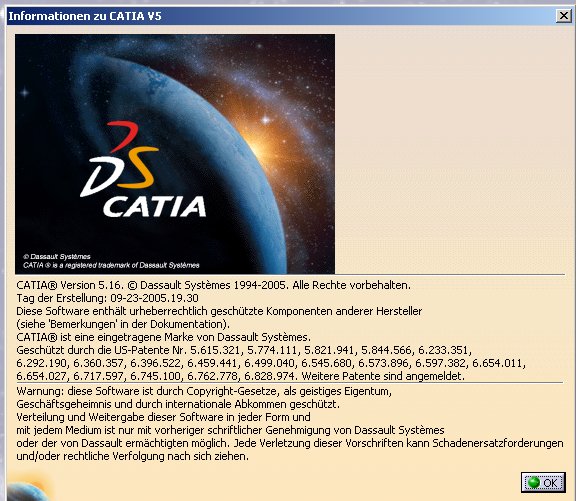Click the eingetragene Marke von Dassault line
This screenshot has height=501, width=576.
pos(163,337)
